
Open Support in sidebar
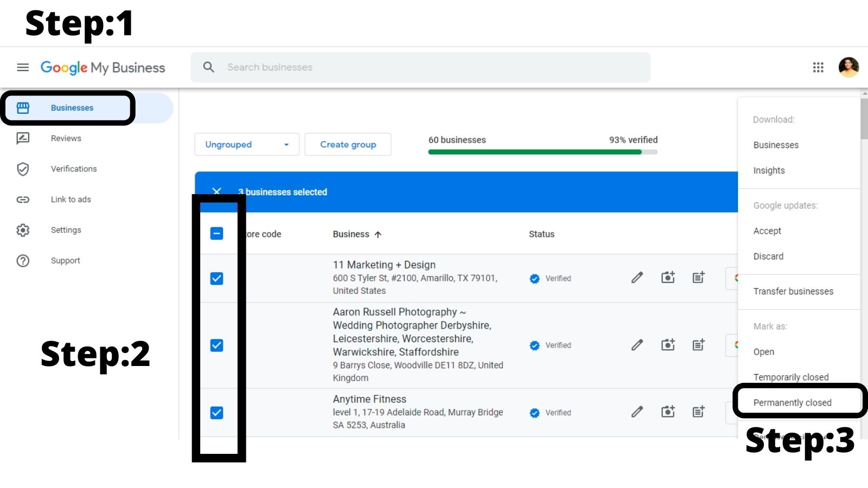[x=66, y=261]
